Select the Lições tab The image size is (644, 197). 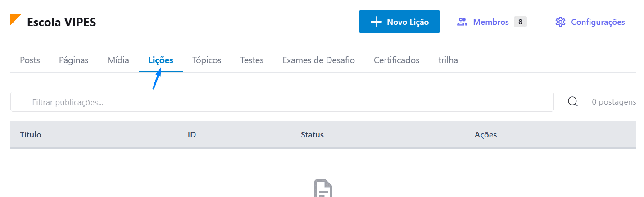point(161,60)
